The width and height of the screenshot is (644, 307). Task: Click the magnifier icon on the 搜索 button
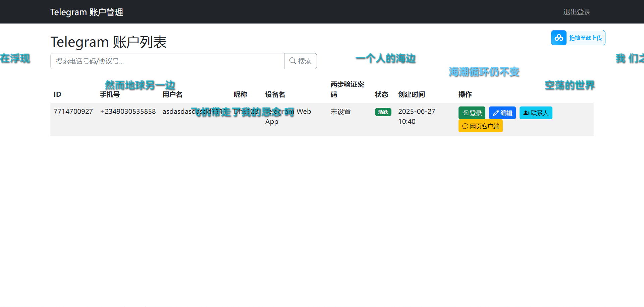point(292,61)
